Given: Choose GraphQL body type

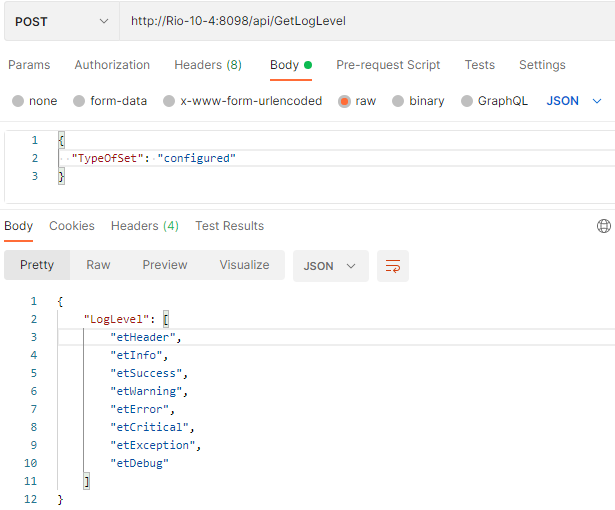Looking at the screenshot, I should pyautogui.click(x=467, y=101).
